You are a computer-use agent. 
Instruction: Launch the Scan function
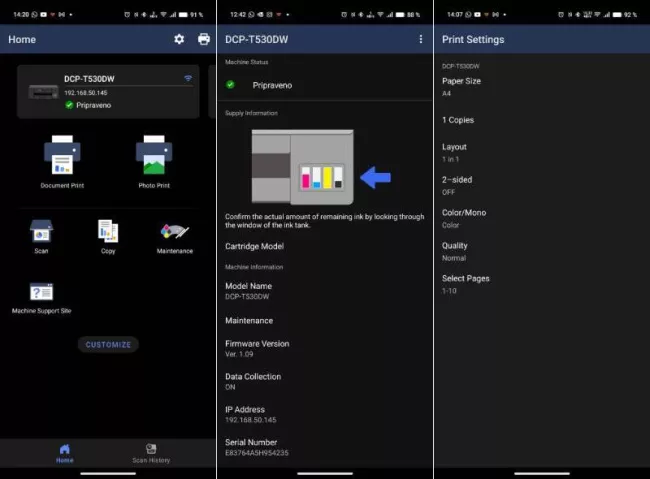pos(41,236)
